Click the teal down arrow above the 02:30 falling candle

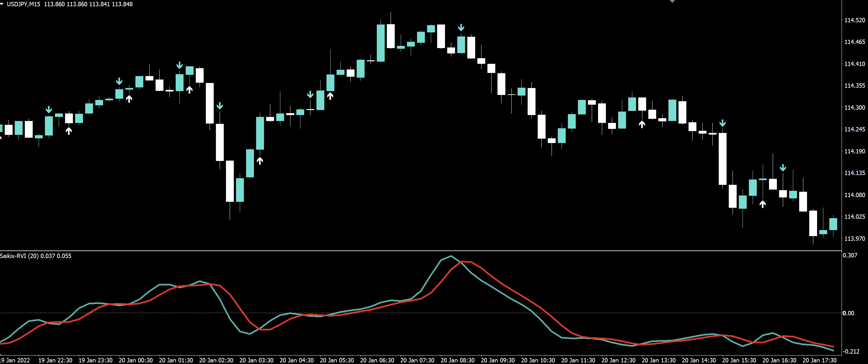coord(220,106)
